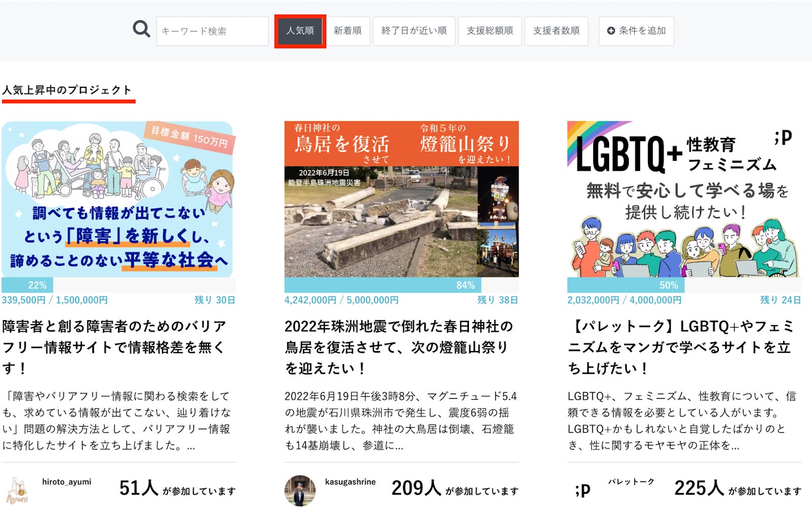Click the kasugashrine username link
Image resolution: width=812 pixels, height=521 pixels.
(350, 482)
